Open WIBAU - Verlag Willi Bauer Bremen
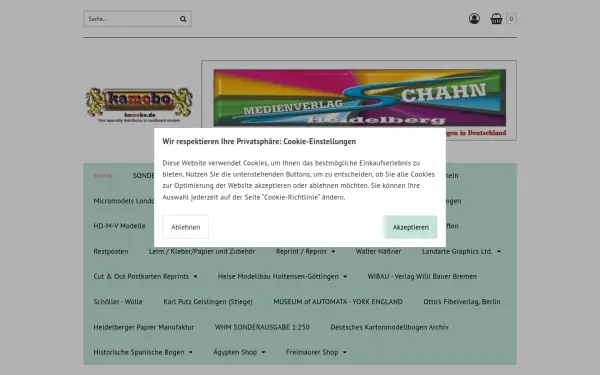 pyautogui.click(x=422, y=276)
